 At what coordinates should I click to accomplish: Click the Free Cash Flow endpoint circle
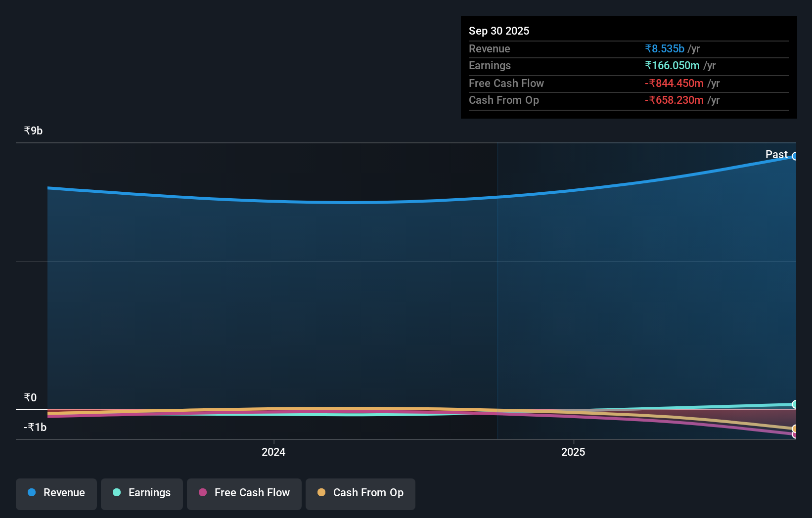[x=795, y=434]
